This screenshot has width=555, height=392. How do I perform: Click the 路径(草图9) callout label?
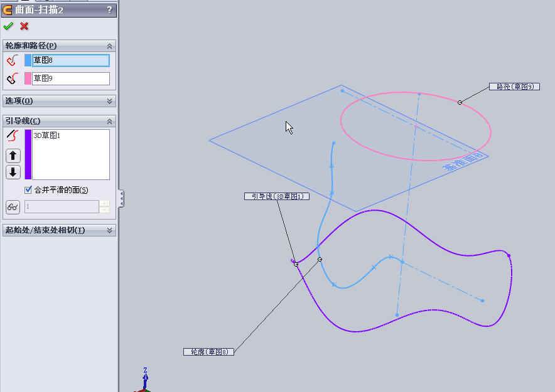point(514,87)
